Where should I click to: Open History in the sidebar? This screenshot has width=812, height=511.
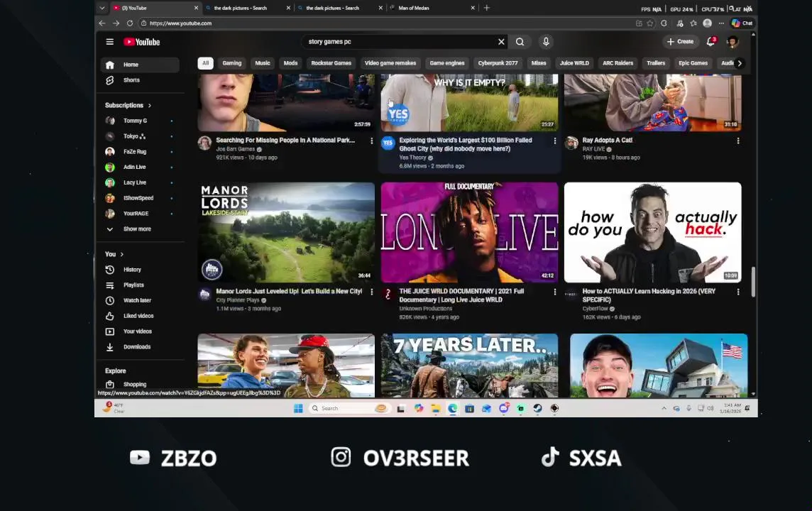click(x=140, y=270)
